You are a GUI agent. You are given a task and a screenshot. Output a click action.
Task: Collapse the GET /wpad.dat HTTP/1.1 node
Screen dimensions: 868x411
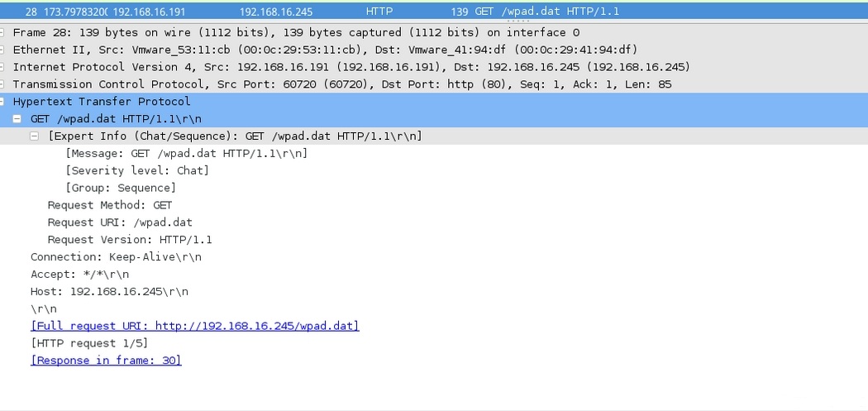(17, 119)
